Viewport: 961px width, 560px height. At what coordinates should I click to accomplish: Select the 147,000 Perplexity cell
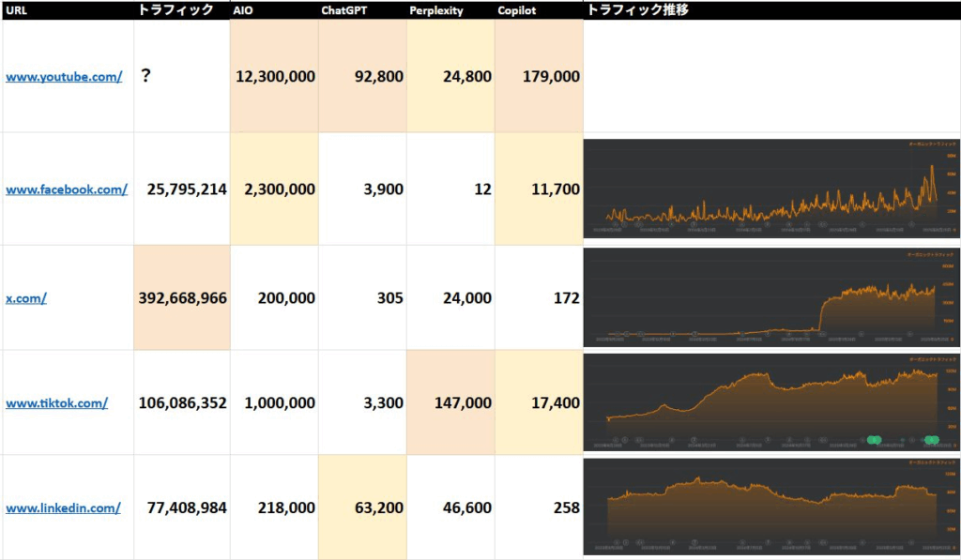(x=450, y=403)
